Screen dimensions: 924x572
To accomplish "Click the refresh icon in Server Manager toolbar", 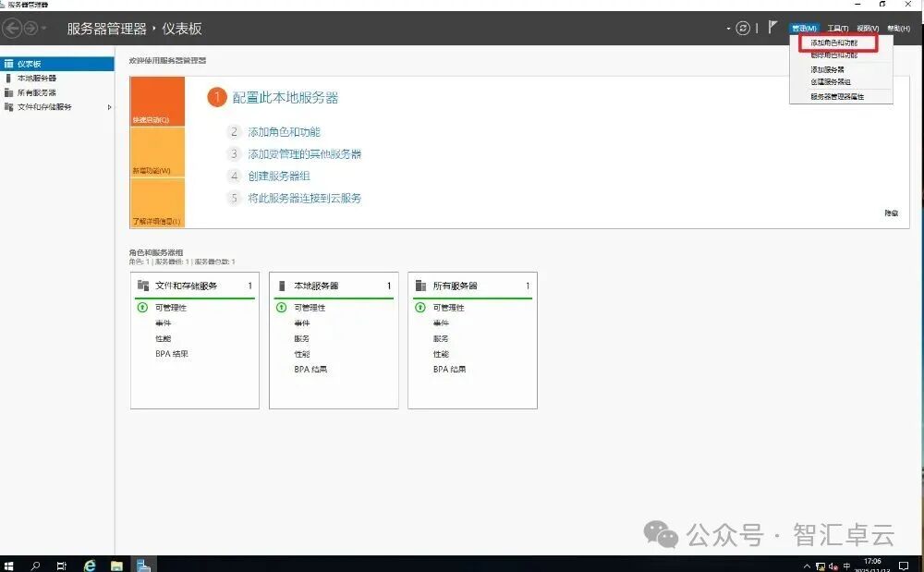I will tap(742, 28).
